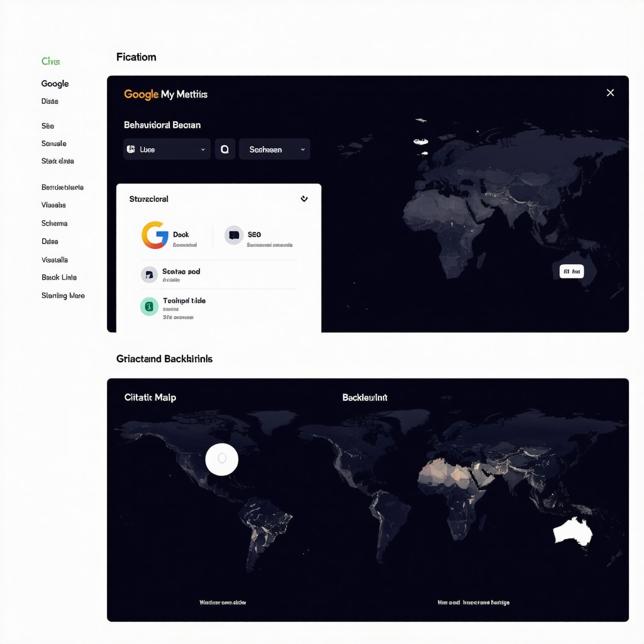The height and width of the screenshot is (644, 644).
Task: Open the Scetao sod list item
Action: [218, 275]
